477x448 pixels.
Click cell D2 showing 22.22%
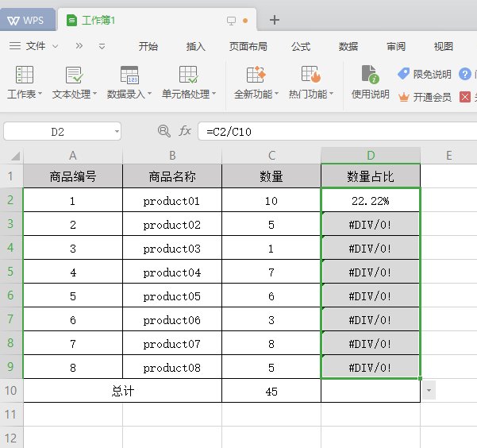click(x=371, y=200)
